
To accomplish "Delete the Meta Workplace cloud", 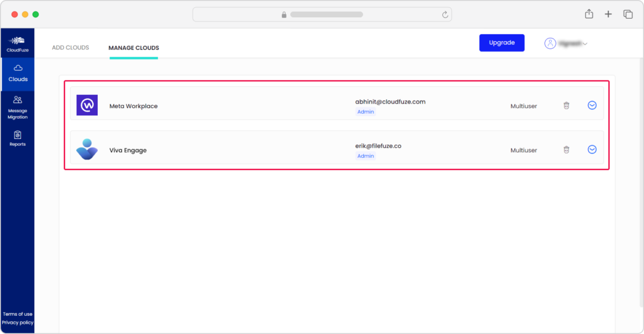I will click(x=566, y=106).
